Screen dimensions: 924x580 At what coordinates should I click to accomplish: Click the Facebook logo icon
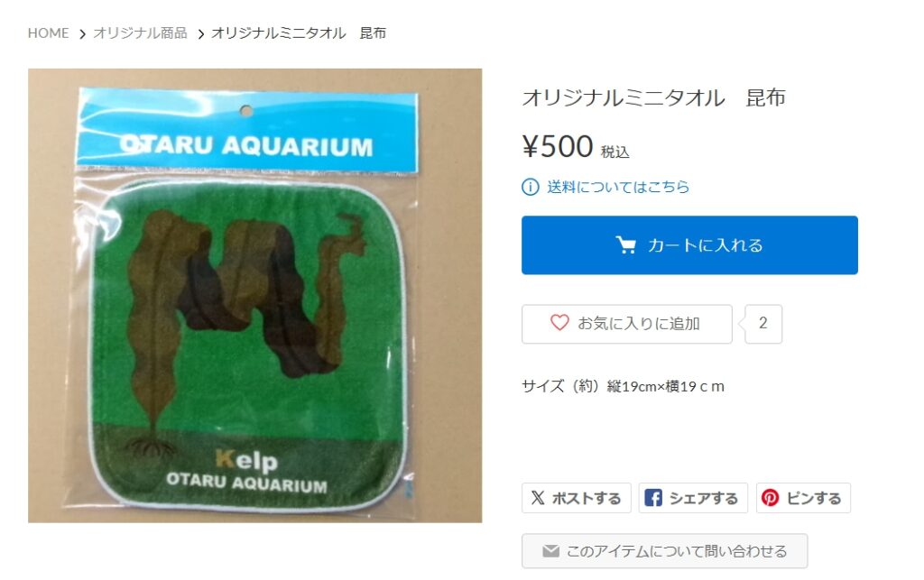click(x=653, y=498)
